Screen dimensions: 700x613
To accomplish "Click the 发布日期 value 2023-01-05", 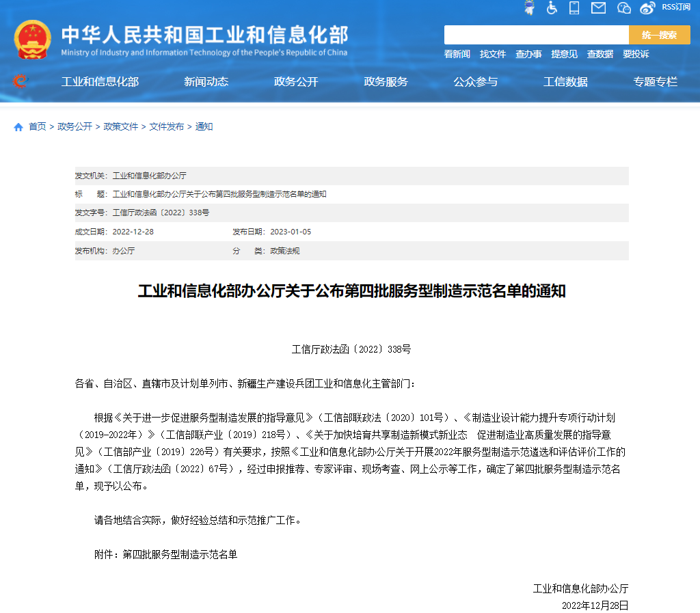I will coord(291,232).
